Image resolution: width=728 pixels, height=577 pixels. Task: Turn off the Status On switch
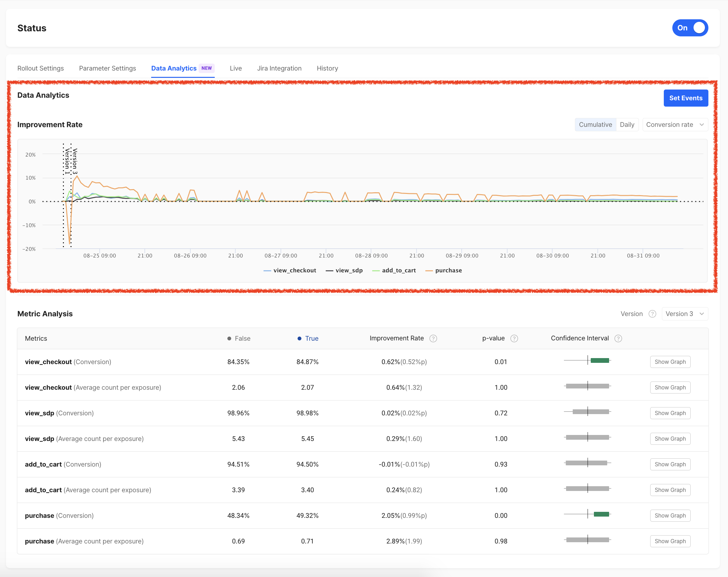click(690, 28)
